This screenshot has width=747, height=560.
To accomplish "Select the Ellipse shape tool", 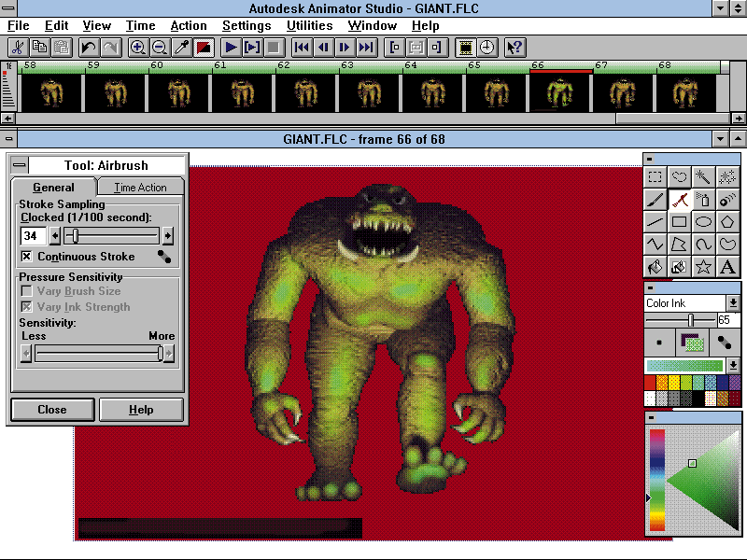I will [x=704, y=222].
